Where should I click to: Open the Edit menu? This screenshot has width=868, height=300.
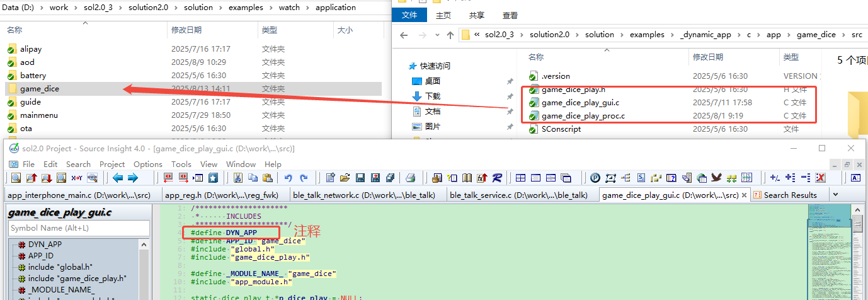pos(50,164)
